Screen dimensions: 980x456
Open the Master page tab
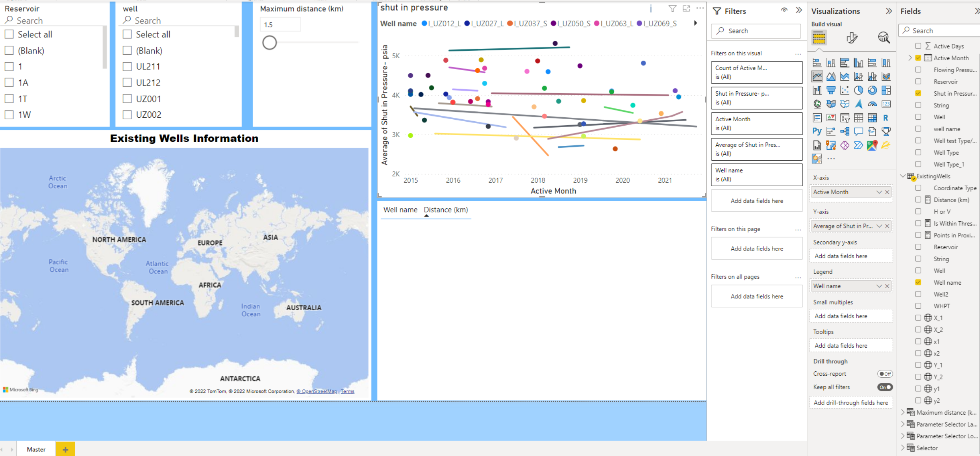tap(36, 449)
